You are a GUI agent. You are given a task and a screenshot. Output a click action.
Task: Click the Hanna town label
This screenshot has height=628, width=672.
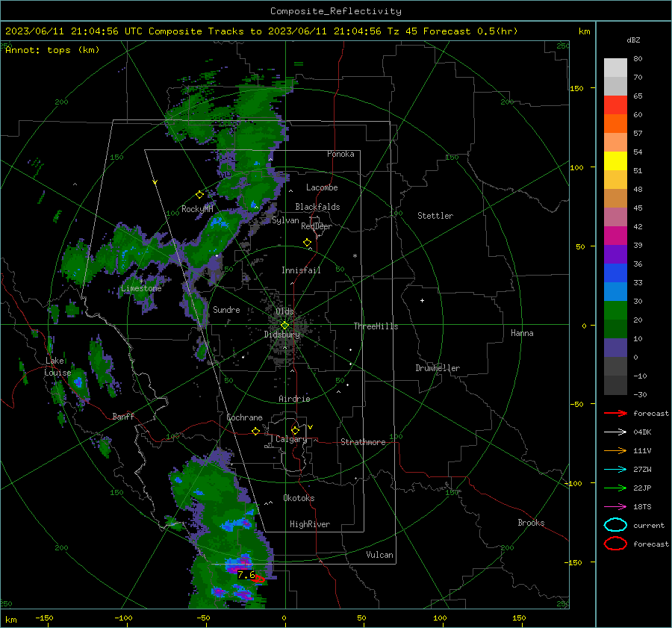pyautogui.click(x=522, y=333)
